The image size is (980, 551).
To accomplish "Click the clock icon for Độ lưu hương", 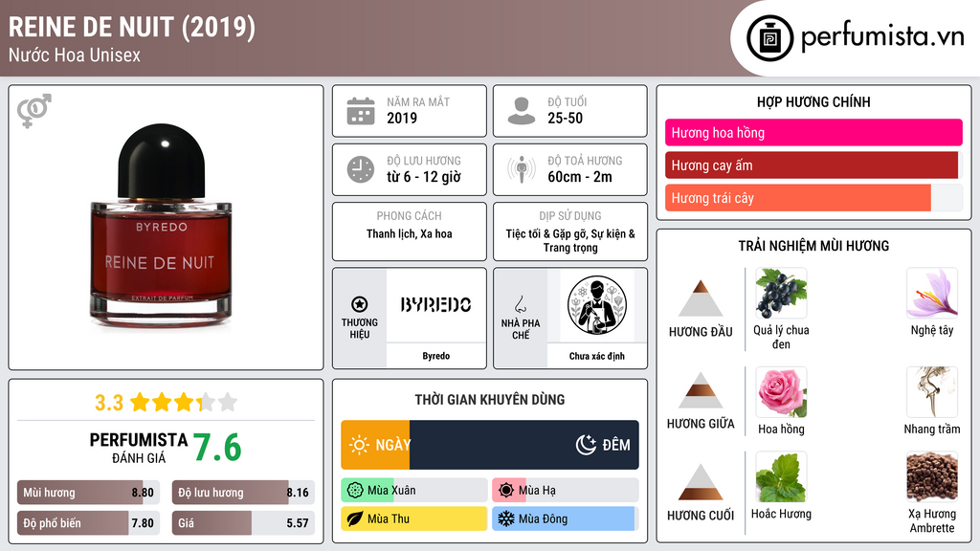I will [x=361, y=169].
